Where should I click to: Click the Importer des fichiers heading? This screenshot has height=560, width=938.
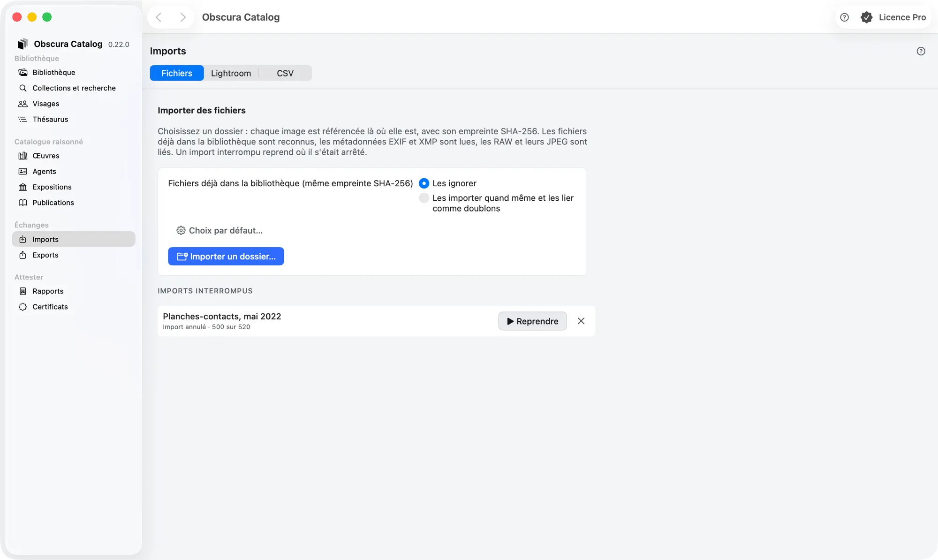(x=202, y=110)
